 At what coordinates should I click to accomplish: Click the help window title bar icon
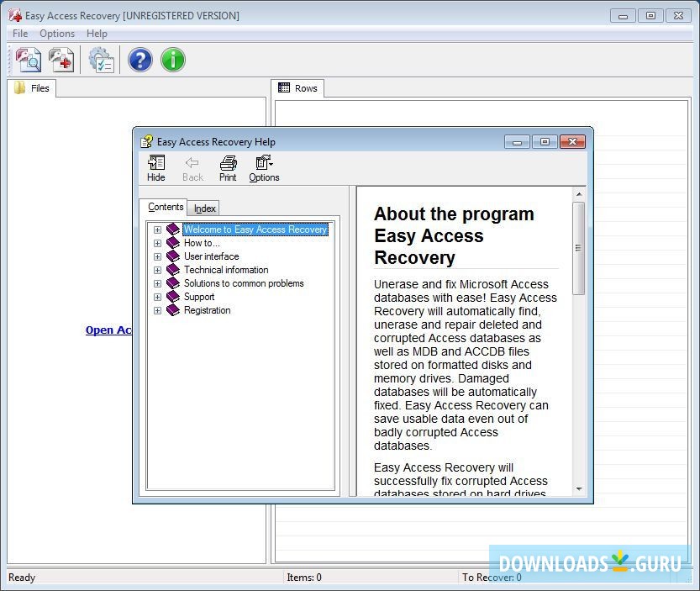146,141
